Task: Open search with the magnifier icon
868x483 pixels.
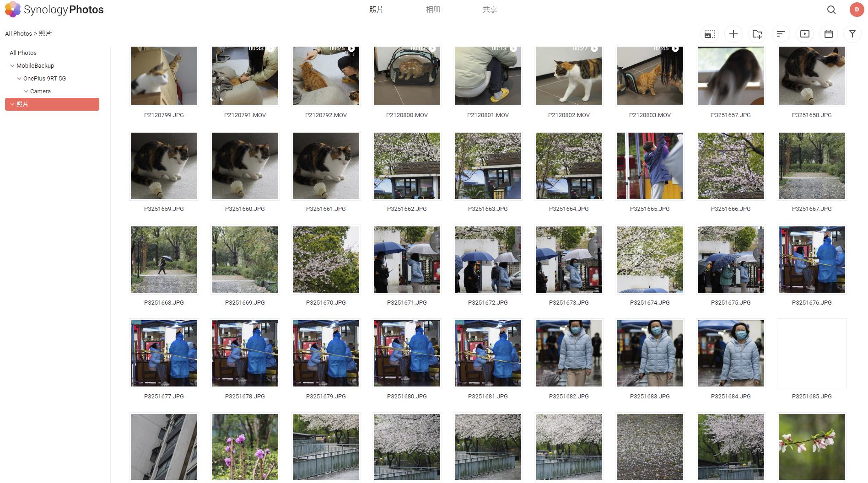Action: click(831, 10)
